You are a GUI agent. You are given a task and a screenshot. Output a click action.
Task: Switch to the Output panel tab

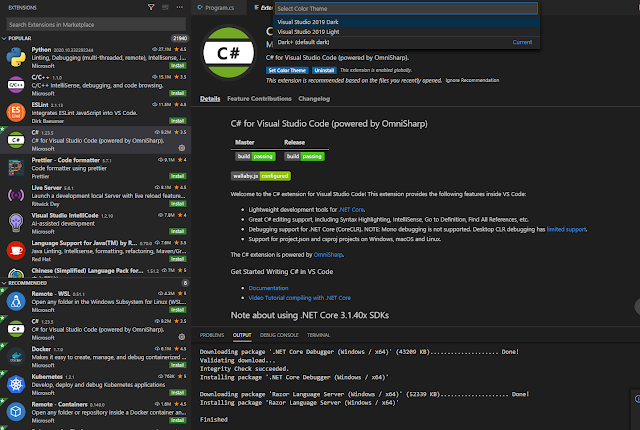point(242,335)
